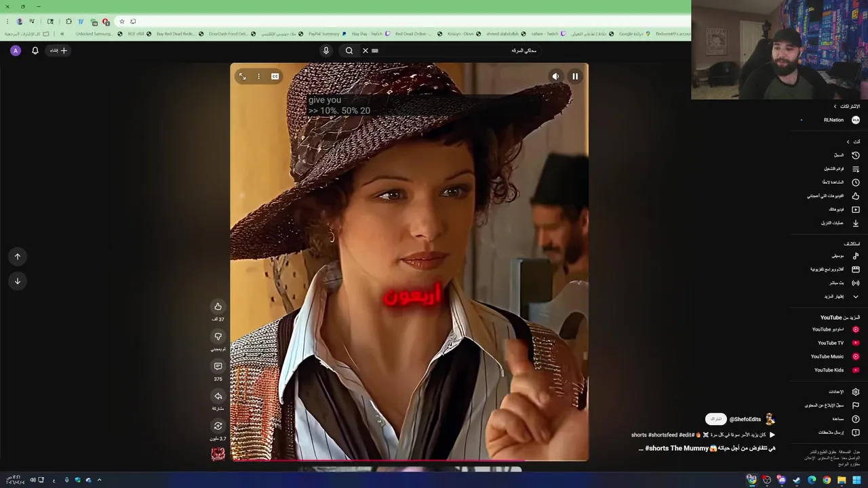Open YouTube Kids link
Screen dimensions: 868x488
829,370
